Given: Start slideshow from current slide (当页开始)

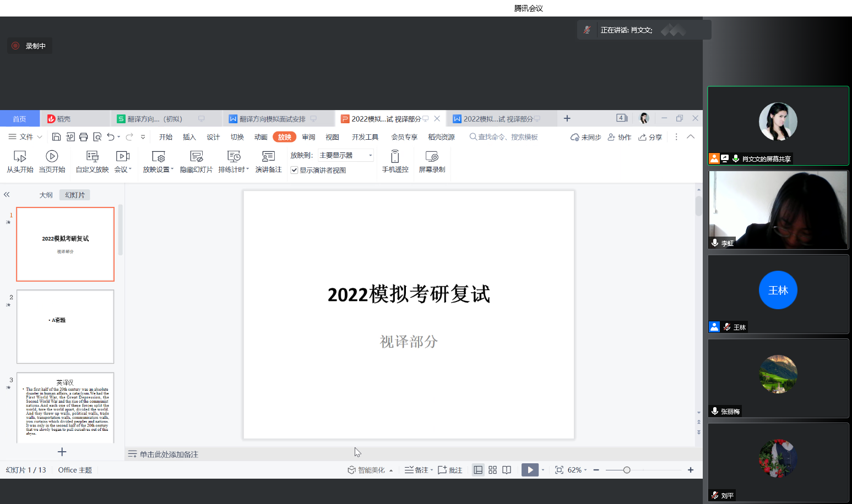Looking at the screenshot, I should (x=52, y=157).
